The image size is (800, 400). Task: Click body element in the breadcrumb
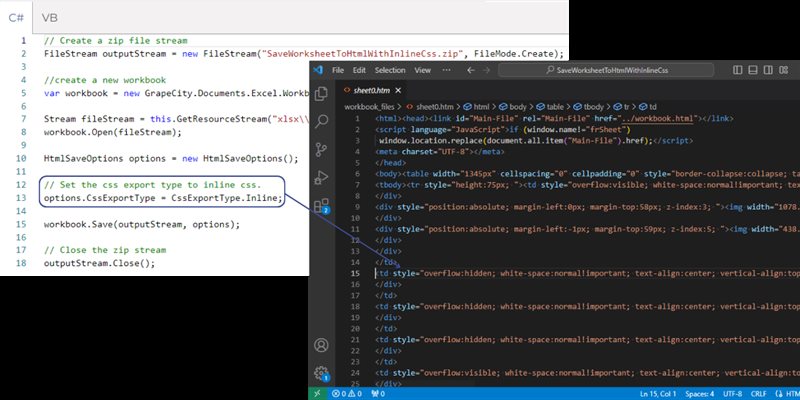coord(512,107)
